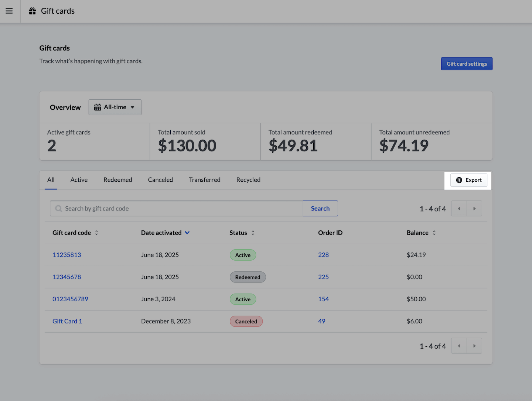Open order ID 228
The image size is (532, 401).
point(323,255)
